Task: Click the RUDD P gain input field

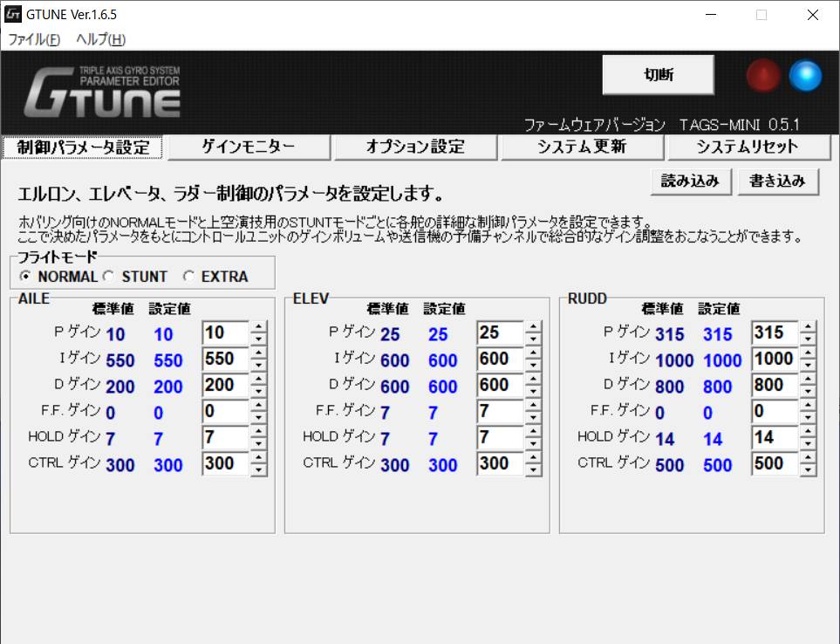Action: tap(775, 332)
